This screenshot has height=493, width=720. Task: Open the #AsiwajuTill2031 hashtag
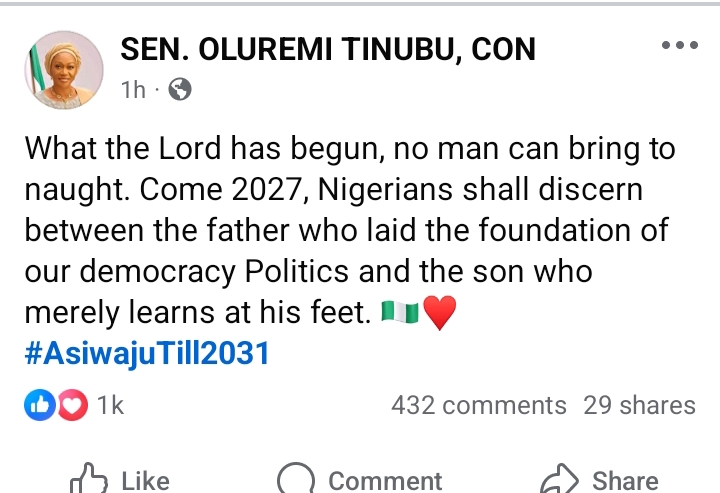coord(146,354)
